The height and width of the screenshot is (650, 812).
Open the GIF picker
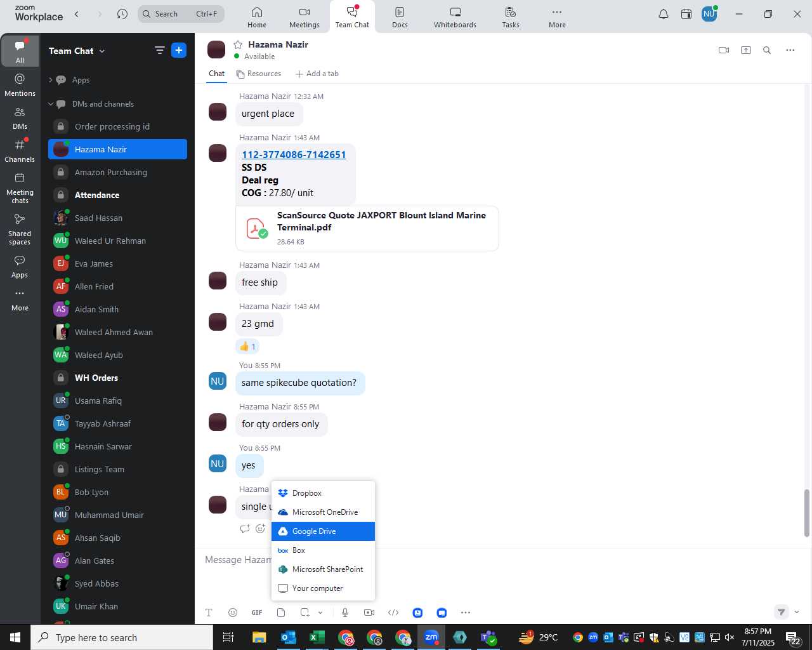[257, 613]
